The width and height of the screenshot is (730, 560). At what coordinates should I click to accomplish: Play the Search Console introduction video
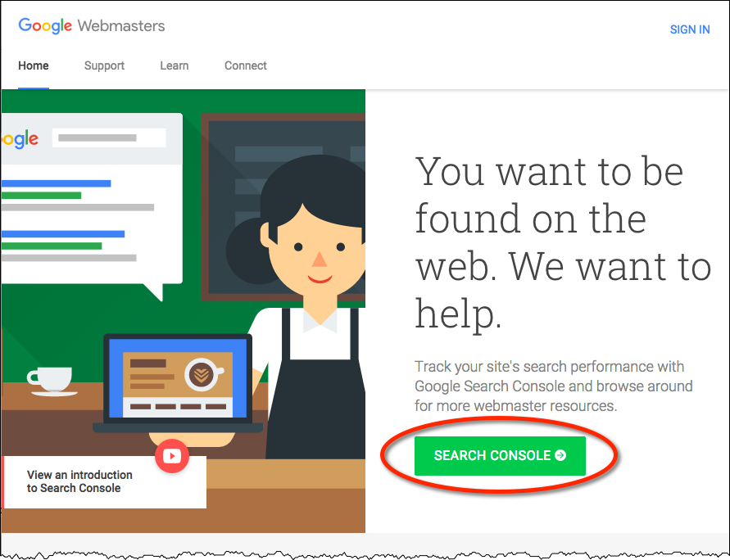[172, 456]
